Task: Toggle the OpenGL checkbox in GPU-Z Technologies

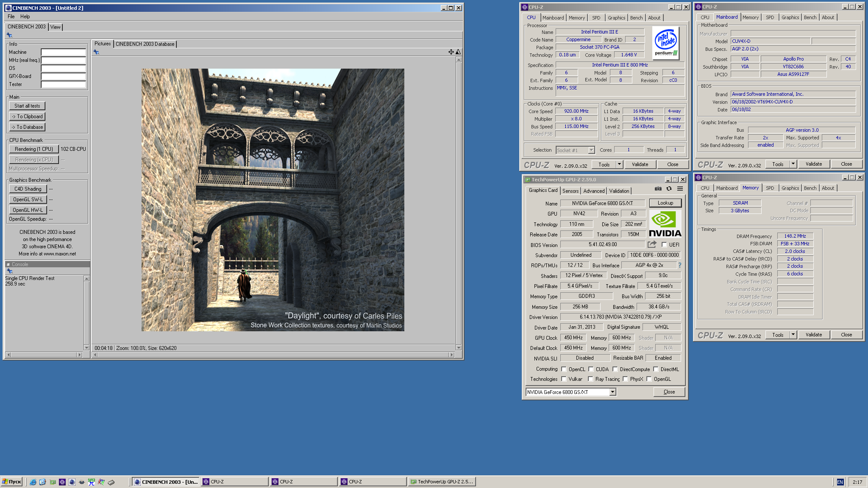Action: 649,379
